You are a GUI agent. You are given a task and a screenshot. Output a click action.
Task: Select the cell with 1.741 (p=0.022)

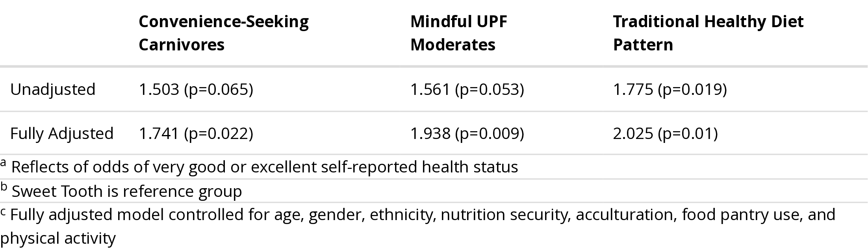click(x=196, y=133)
